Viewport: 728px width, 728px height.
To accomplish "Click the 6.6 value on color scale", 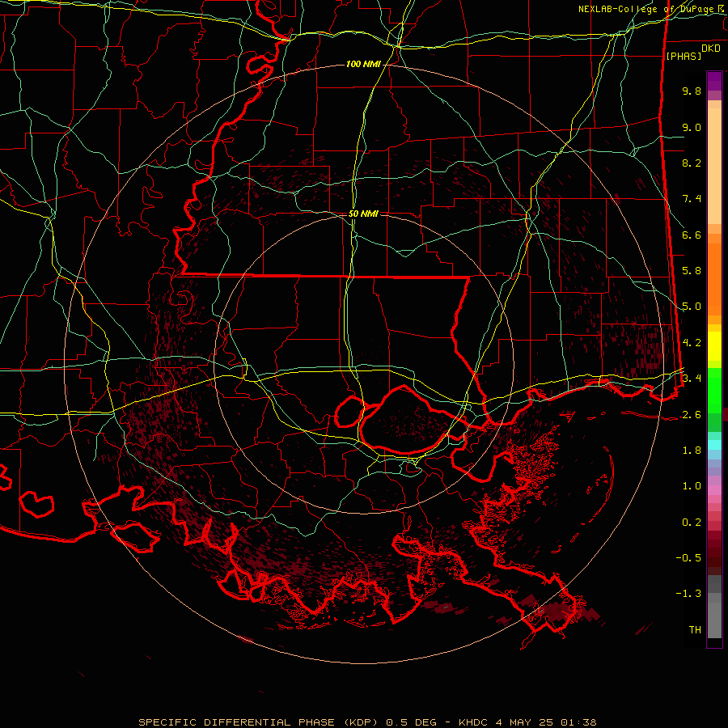I will [692, 235].
